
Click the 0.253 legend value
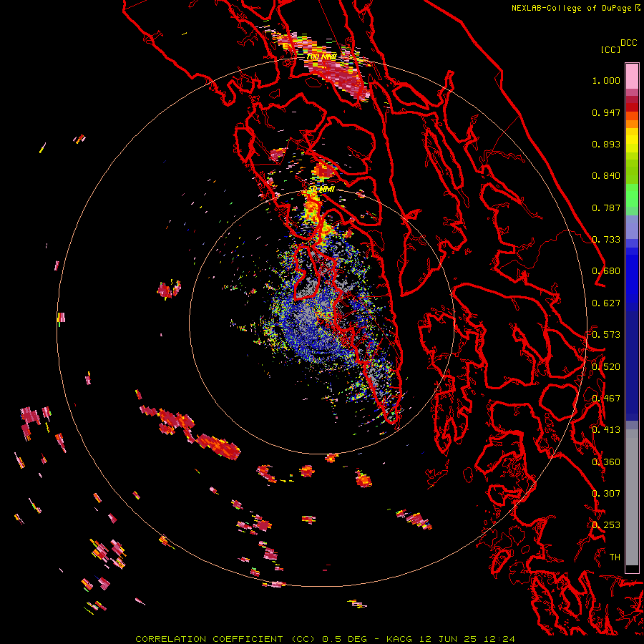click(x=606, y=525)
